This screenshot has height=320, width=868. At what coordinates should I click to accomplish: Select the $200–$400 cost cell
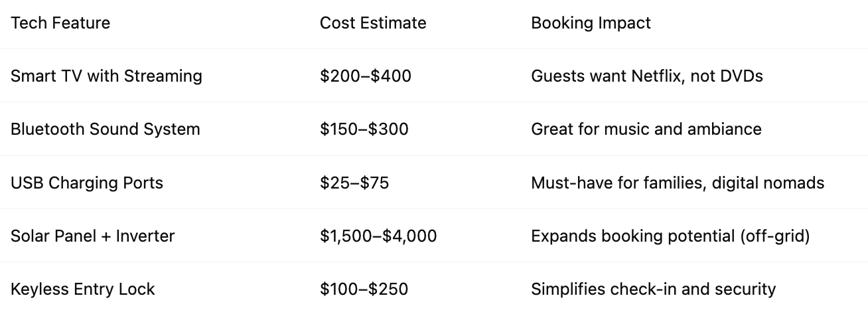click(366, 76)
